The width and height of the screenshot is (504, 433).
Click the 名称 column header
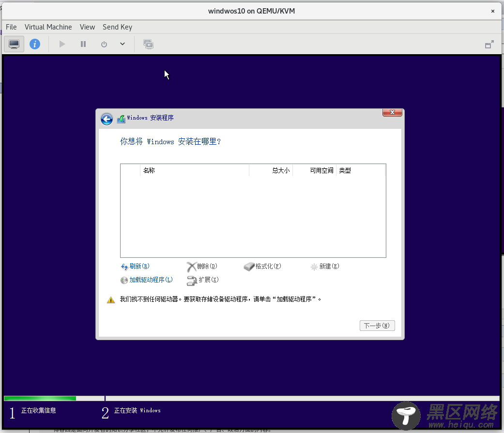pos(195,170)
